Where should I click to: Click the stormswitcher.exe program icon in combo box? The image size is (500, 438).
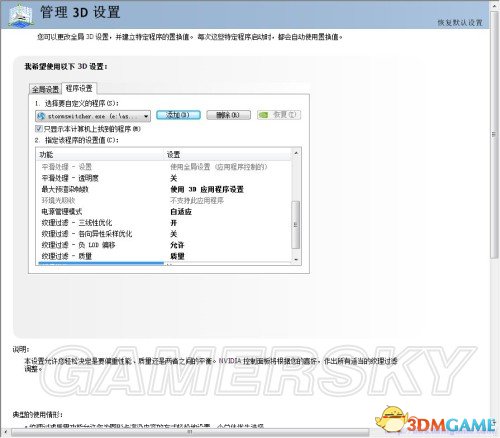[x=41, y=116]
